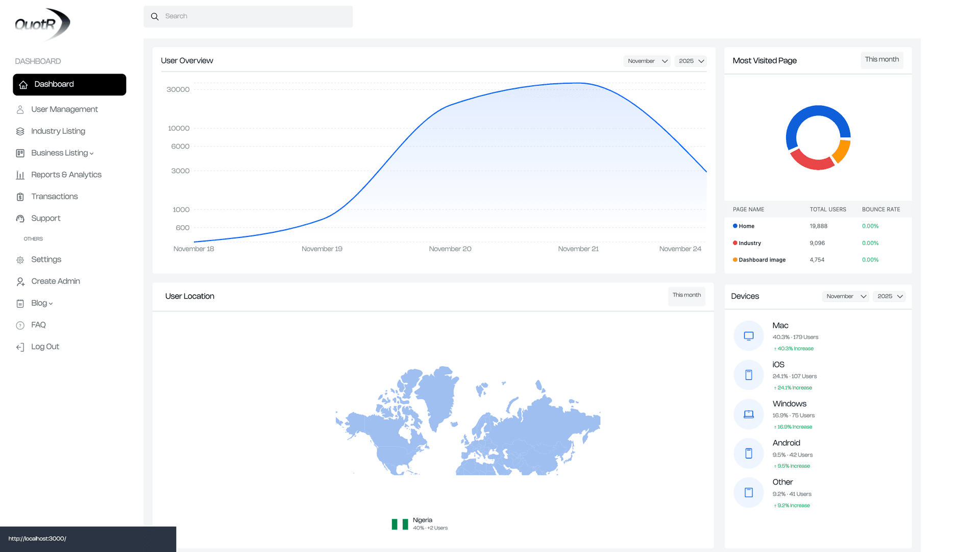Select the Create Admin icon
980x552 pixels.
click(20, 281)
